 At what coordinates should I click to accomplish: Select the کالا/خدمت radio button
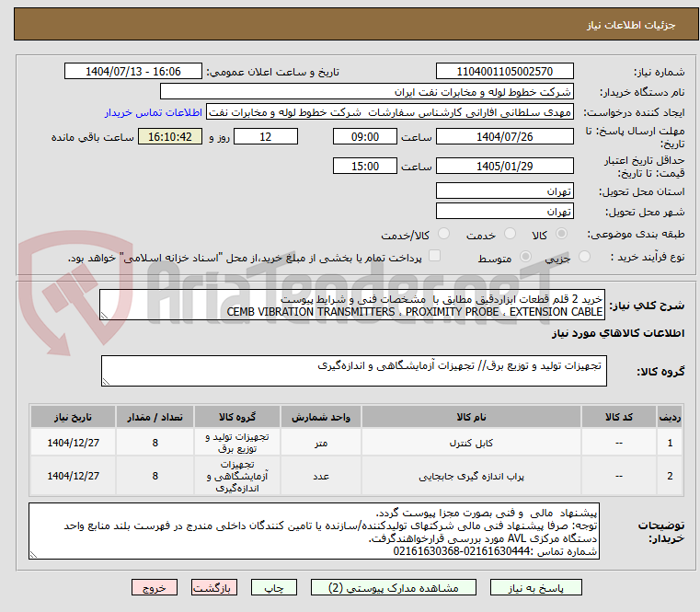pyautogui.click(x=443, y=234)
